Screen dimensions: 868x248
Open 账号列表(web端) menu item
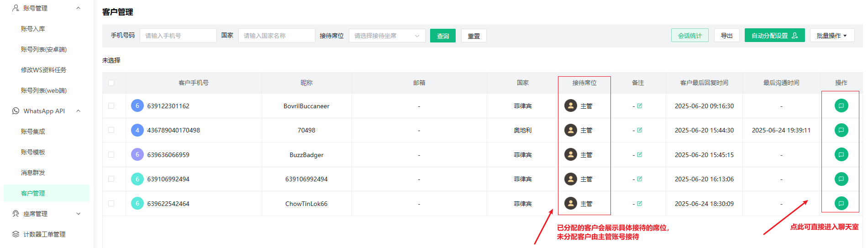click(44, 90)
